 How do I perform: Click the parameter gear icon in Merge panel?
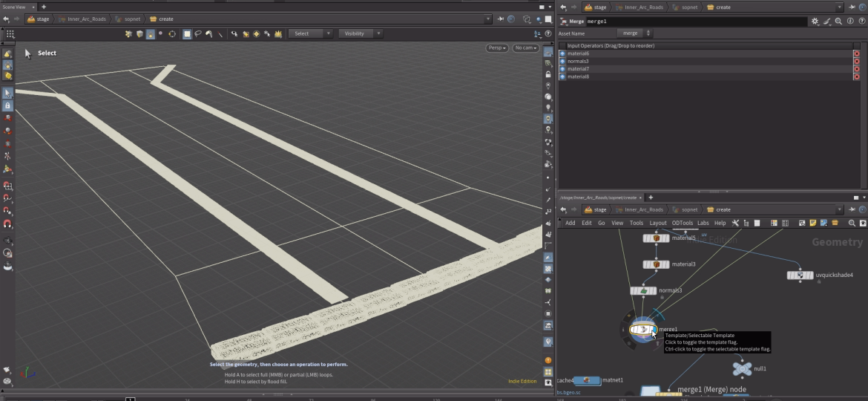815,22
